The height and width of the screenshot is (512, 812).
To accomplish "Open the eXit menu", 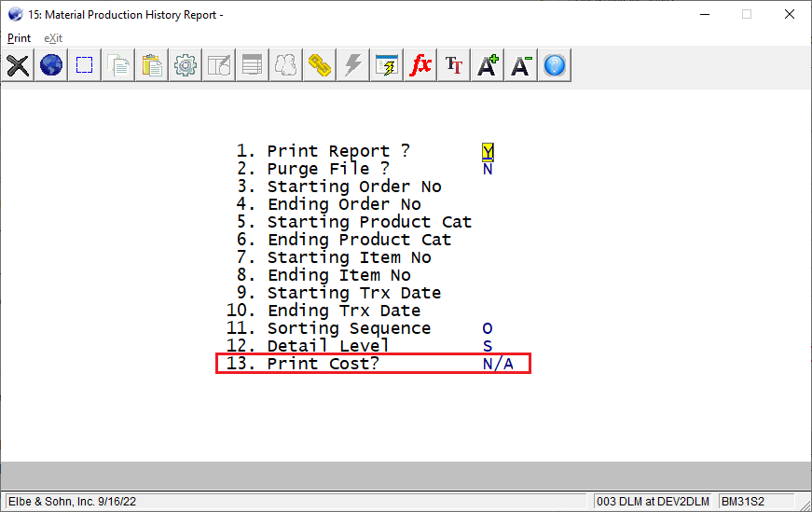I will tap(53, 38).
